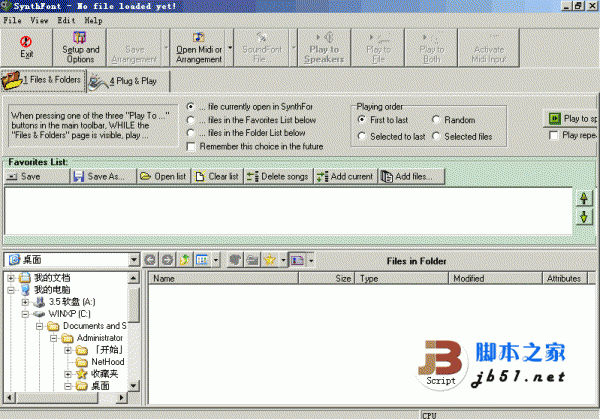Image resolution: width=600 pixels, height=419 pixels.
Task: Click Save in Favorites List toolbar
Action: point(37,176)
